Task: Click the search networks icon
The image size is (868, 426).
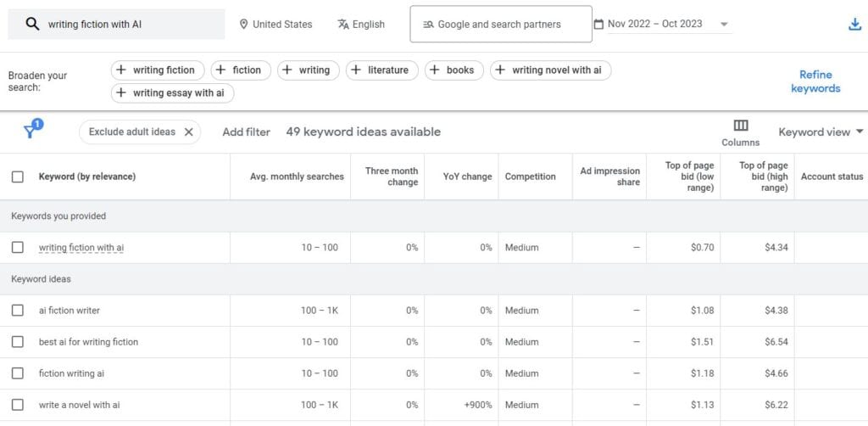Action: [x=428, y=25]
